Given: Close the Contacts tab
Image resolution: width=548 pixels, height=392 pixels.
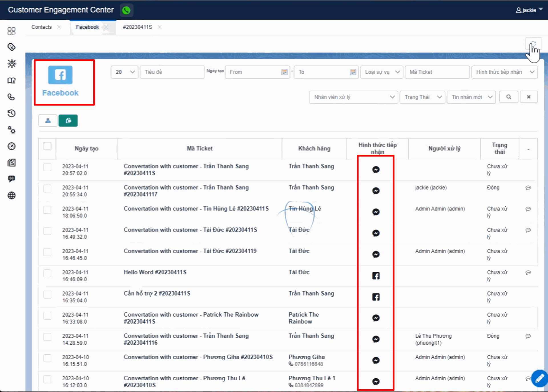Looking at the screenshot, I should tap(59, 27).
